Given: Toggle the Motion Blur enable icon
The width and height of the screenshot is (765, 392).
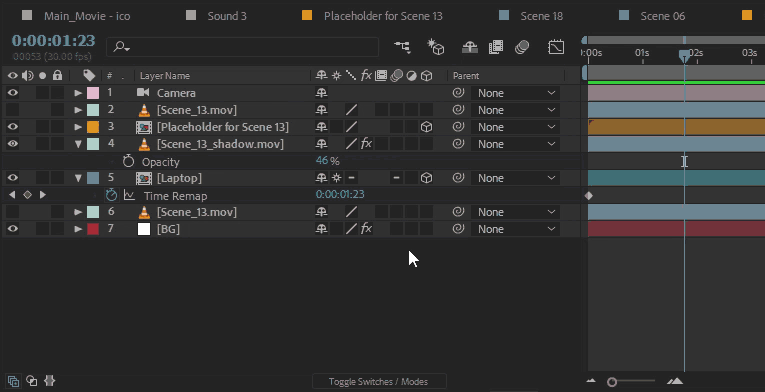Looking at the screenshot, I should pos(522,47).
